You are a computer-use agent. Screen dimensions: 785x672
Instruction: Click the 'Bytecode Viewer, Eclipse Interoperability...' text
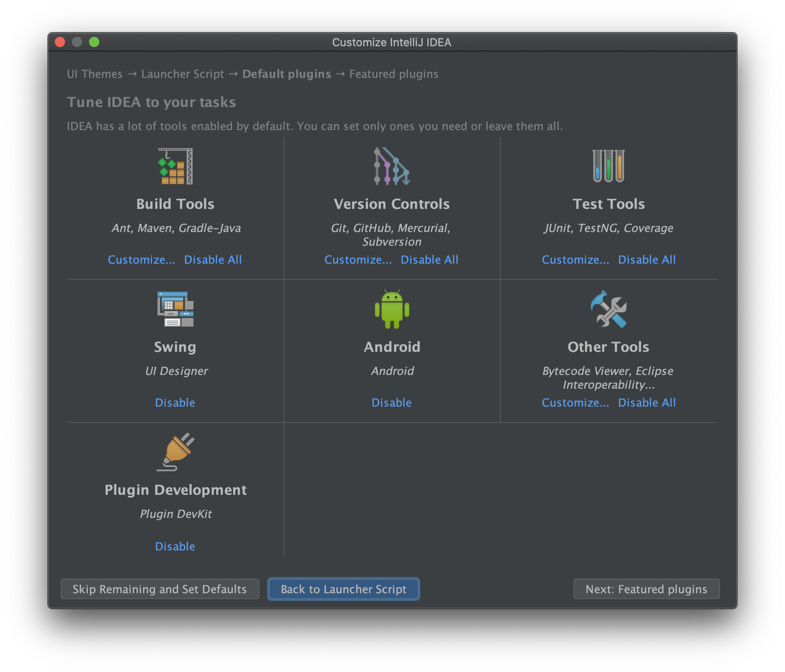pyautogui.click(x=608, y=378)
